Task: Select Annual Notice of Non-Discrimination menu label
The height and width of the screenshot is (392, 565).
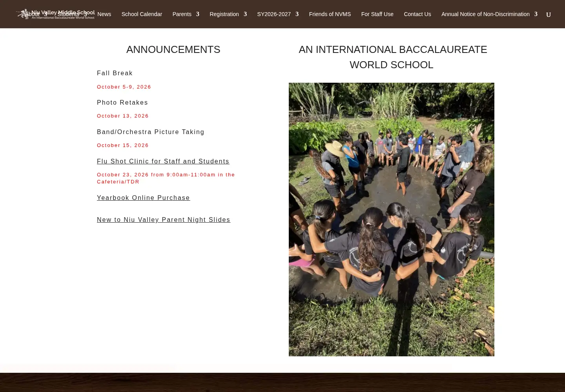Action: pos(485,14)
